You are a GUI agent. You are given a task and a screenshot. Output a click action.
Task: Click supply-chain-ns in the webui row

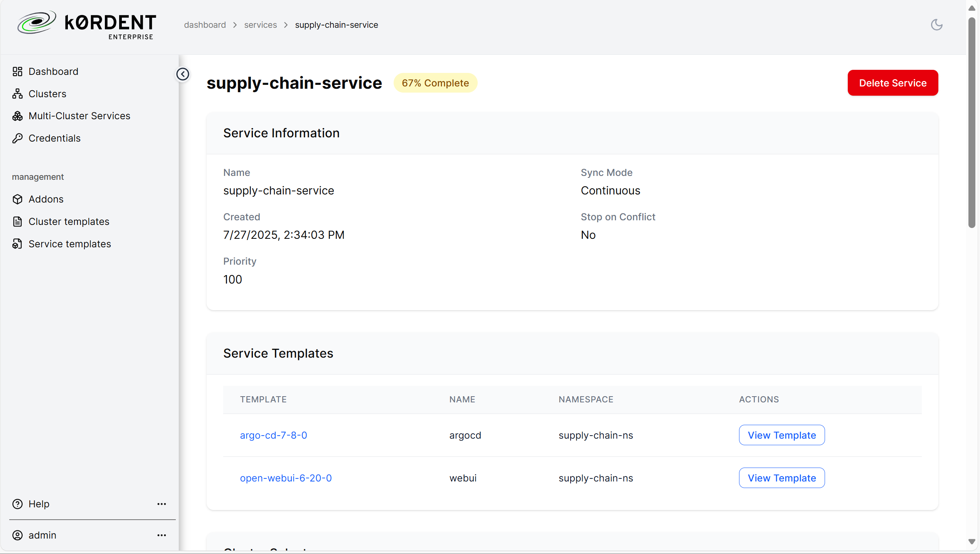point(596,478)
